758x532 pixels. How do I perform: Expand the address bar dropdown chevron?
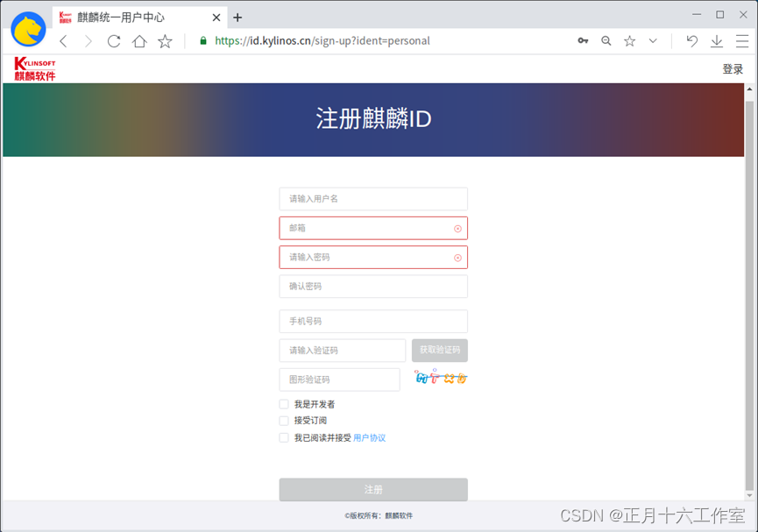[653, 41]
